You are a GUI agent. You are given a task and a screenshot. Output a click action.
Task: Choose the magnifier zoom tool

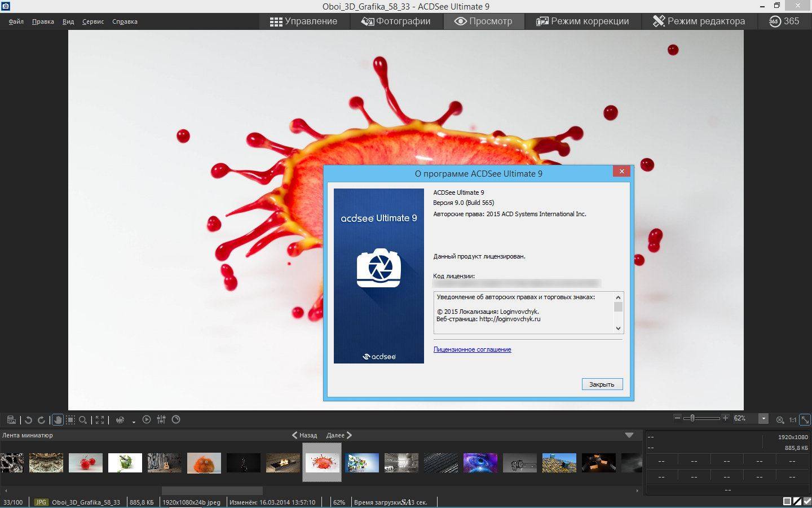point(83,420)
